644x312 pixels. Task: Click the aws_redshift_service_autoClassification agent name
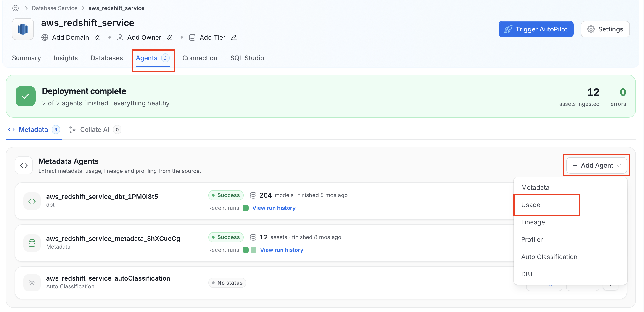click(x=108, y=278)
